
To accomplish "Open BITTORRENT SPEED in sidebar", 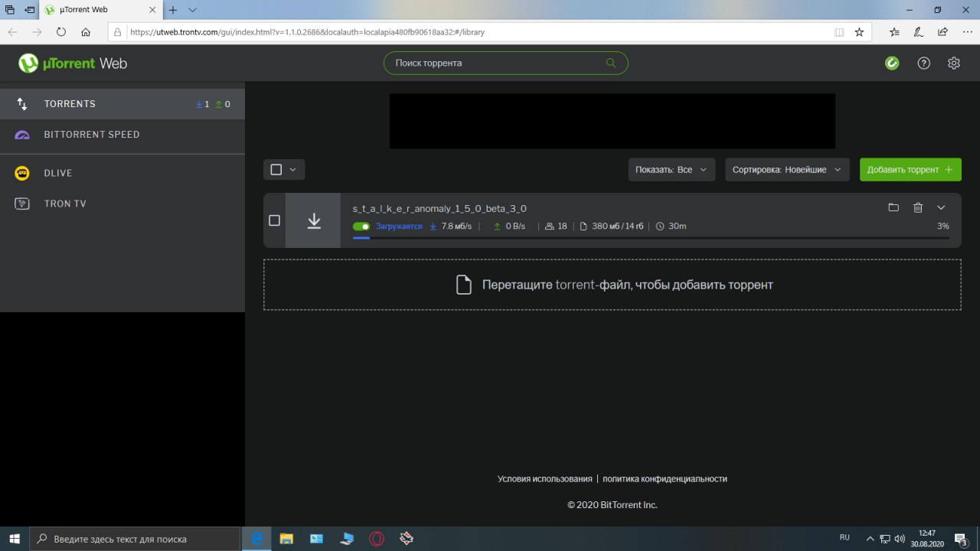I will 122,135.
